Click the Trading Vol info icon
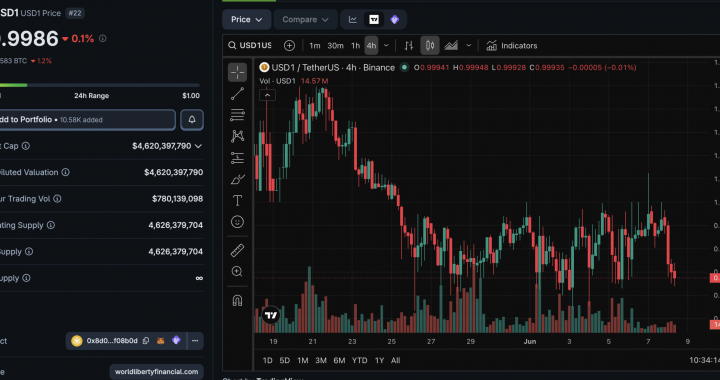 pos(57,199)
